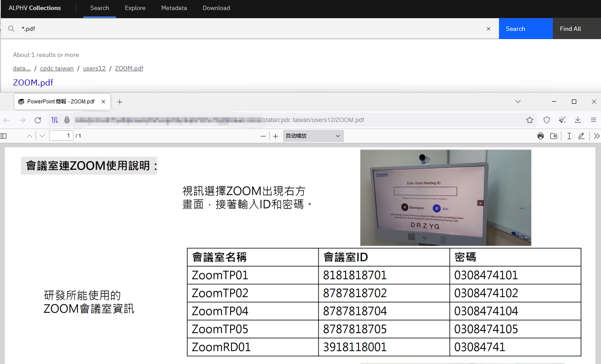This screenshot has width=601, height=364.
Task: Click the magnifier icon in search bar
Action: tap(11, 29)
